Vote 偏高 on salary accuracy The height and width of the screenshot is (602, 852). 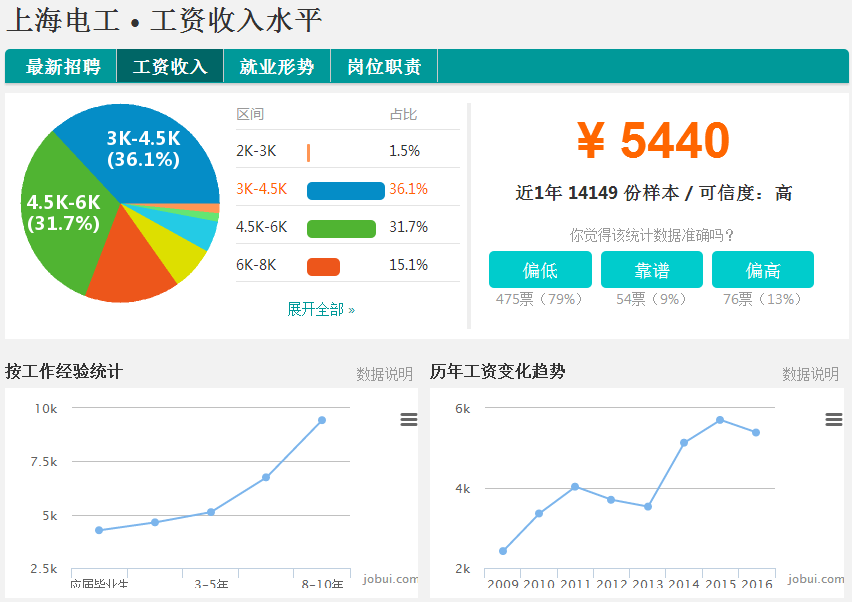point(763,270)
